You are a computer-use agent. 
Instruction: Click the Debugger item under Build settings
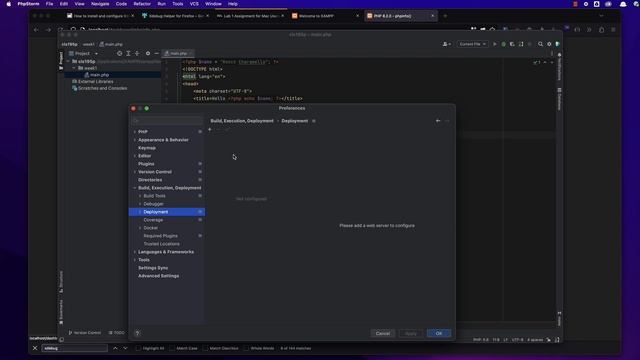tap(153, 204)
